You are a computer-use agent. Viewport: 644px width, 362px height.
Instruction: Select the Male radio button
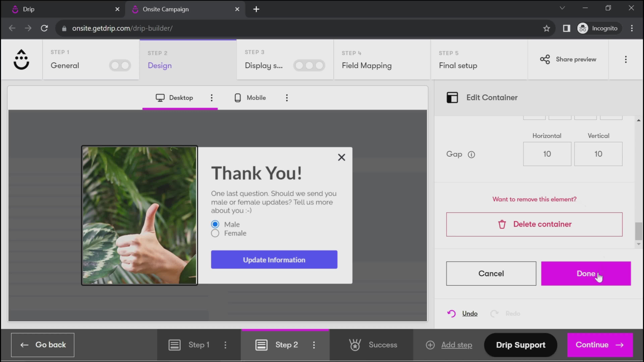215,224
